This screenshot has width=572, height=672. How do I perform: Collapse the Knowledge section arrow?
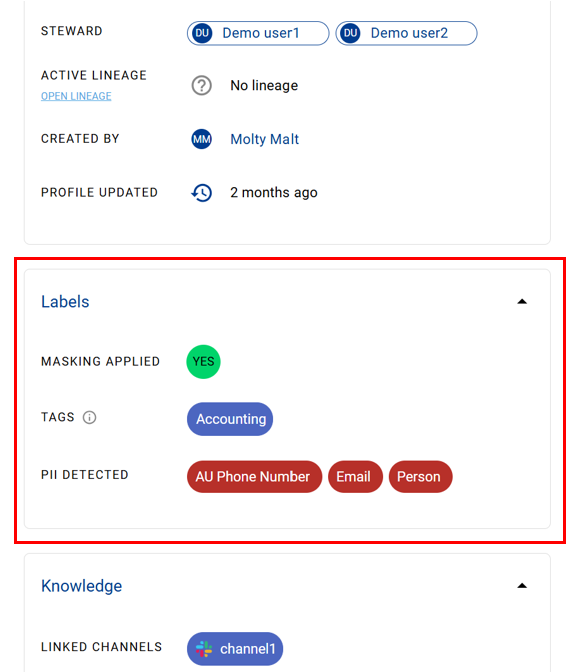(x=522, y=586)
